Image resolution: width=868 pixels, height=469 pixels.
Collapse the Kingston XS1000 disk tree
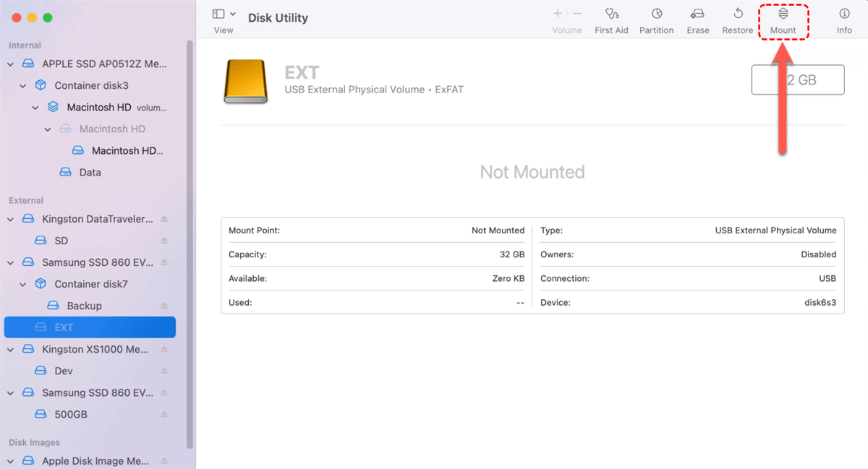[x=11, y=349]
